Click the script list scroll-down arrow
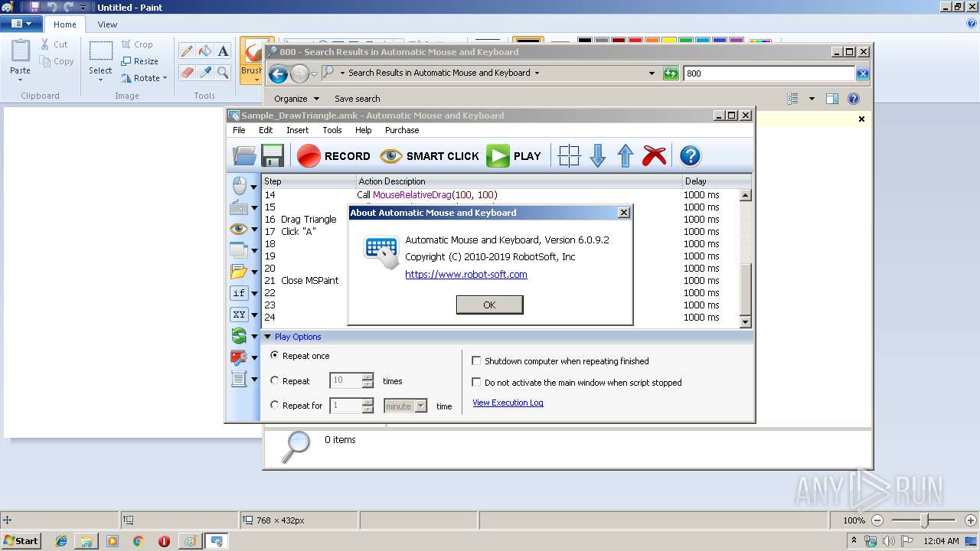Image resolution: width=980 pixels, height=551 pixels. 746,322
